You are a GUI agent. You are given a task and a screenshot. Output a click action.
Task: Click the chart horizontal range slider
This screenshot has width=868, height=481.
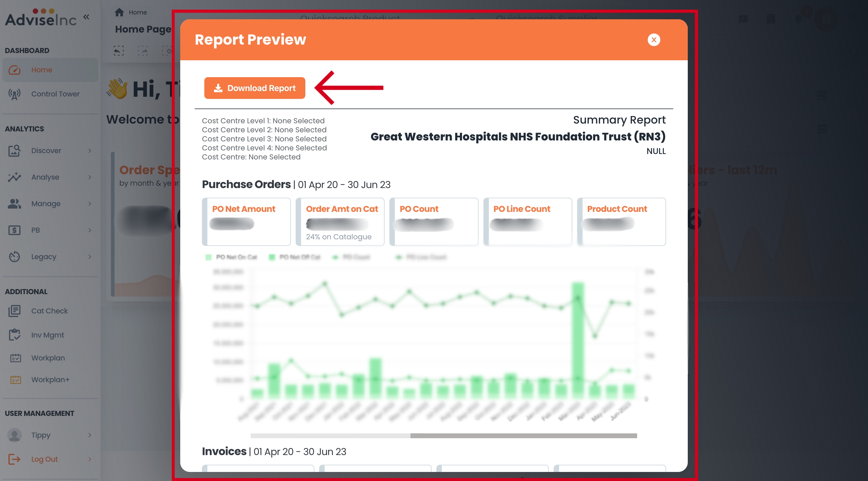click(x=523, y=435)
